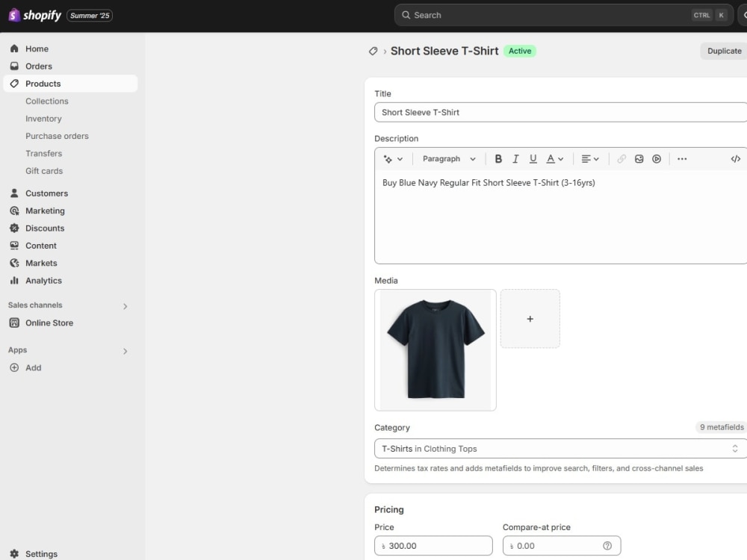Click the Compare-at price help icon

607,546
